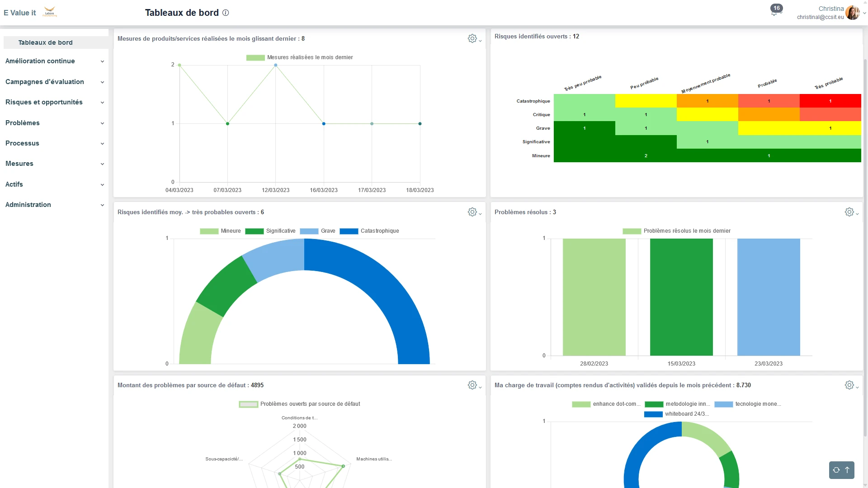Toggle Grave legend in risk gauge
Viewport: 868px width, 488px height.
click(x=317, y=231)
